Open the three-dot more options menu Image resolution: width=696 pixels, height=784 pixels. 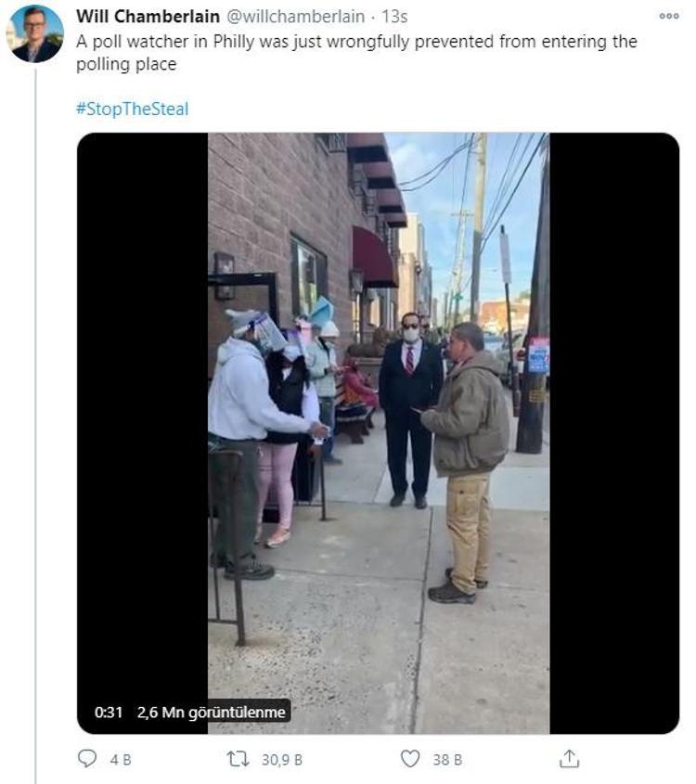tap(669, 16)
